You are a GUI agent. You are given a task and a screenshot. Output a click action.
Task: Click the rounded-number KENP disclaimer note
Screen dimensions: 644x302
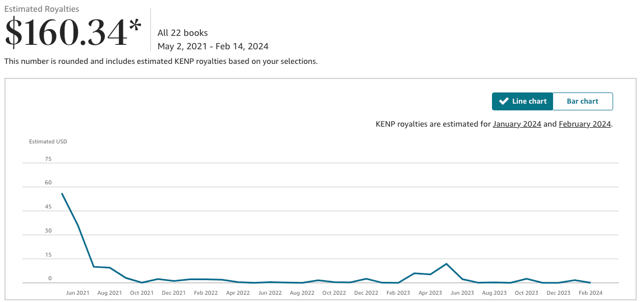161,61
